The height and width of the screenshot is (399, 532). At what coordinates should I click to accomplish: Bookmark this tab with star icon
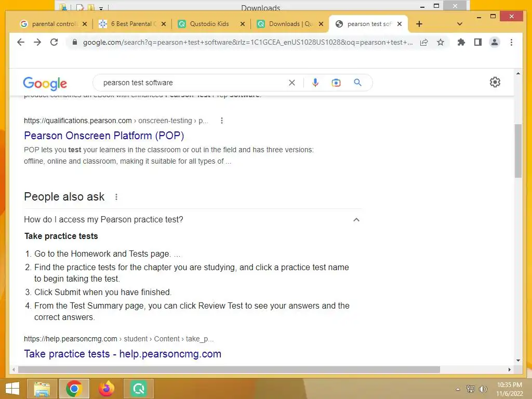(441, 43)
